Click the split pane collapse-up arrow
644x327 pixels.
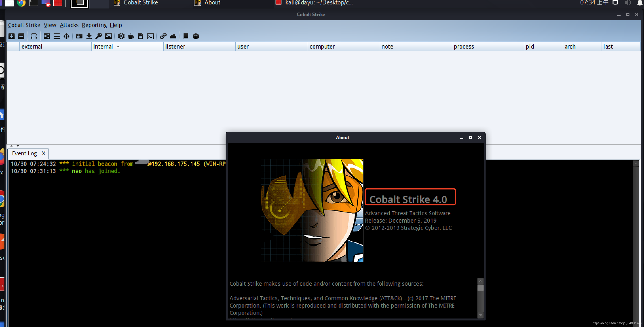tap(11, 146)
